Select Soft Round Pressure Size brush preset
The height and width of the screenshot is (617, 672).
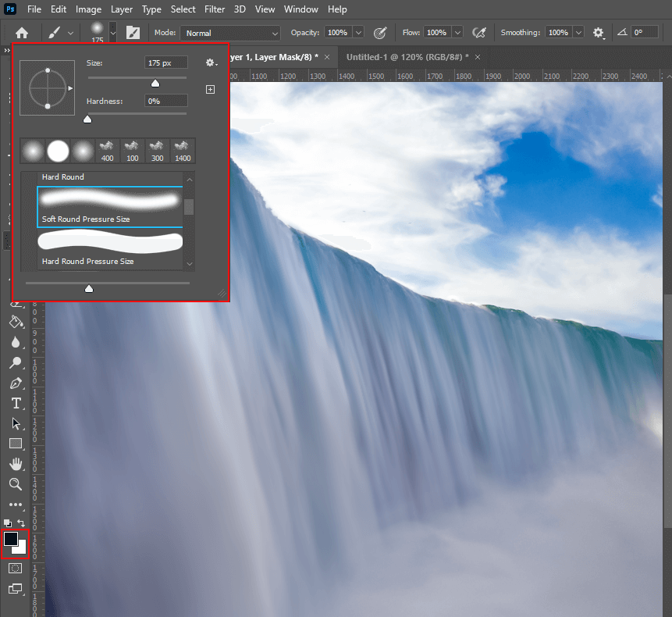pyautogui.click(x=110, y=207)
